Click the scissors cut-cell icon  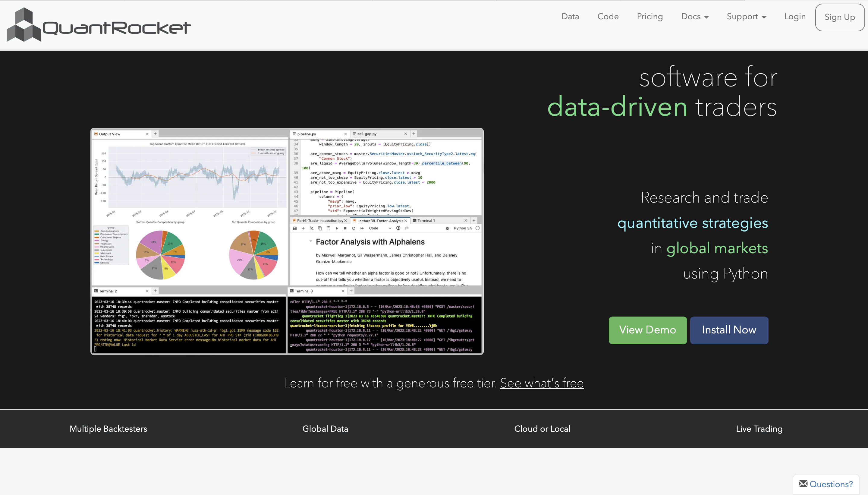pyautogui.click(x=311, y=228)
